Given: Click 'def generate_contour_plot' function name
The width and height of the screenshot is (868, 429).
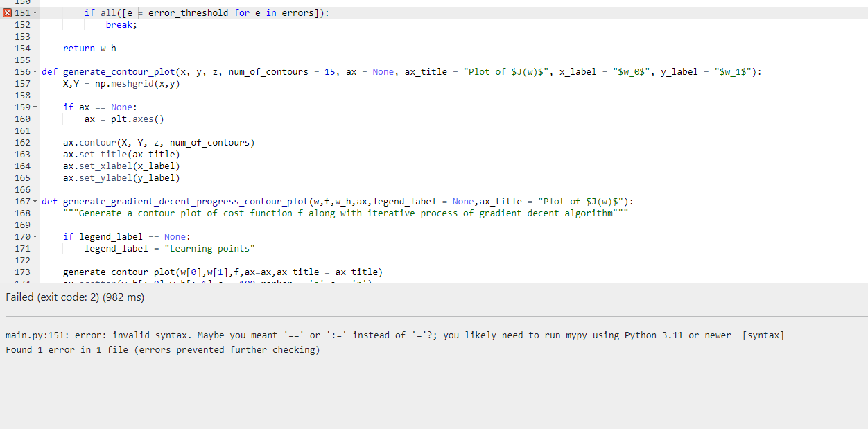Looking at the screenshot, I should (x=117, y=72).
